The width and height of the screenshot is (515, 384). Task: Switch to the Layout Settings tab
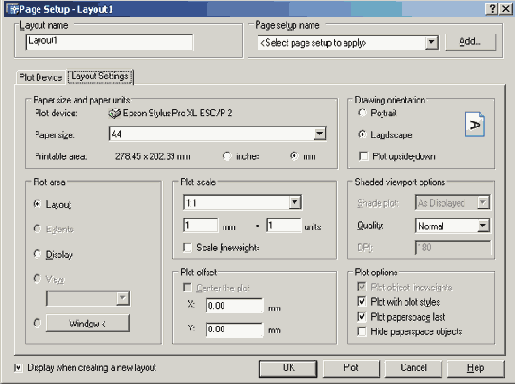[100, 77]
